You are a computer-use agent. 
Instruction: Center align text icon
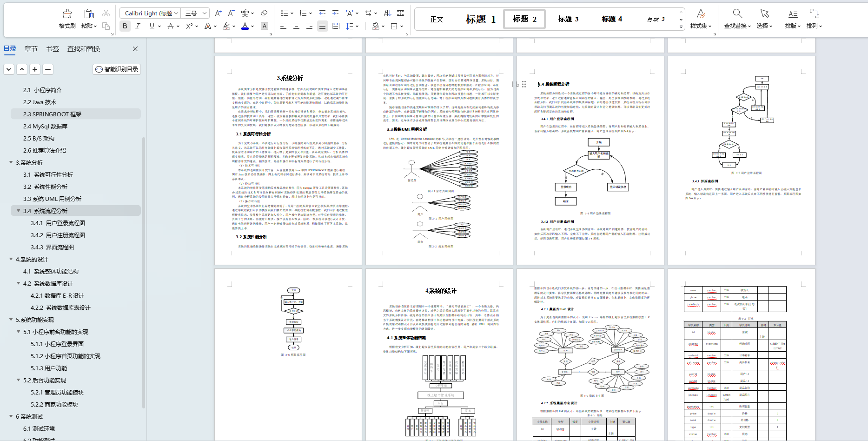point(296,26)
